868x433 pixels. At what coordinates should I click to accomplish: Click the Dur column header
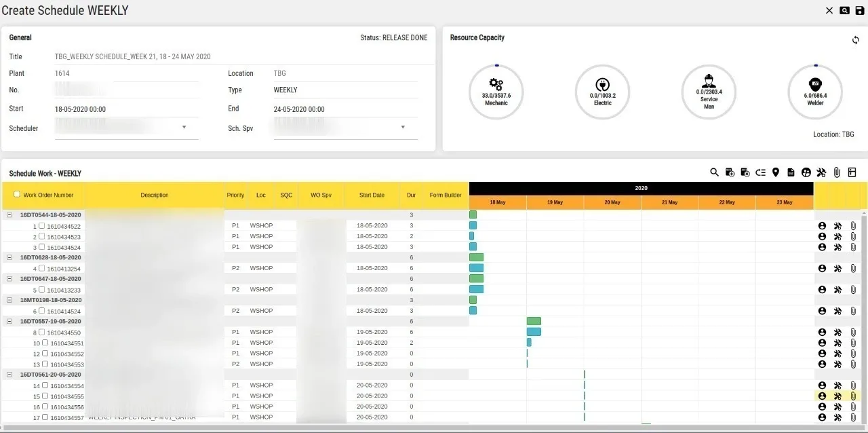click(x=411, y=195)
